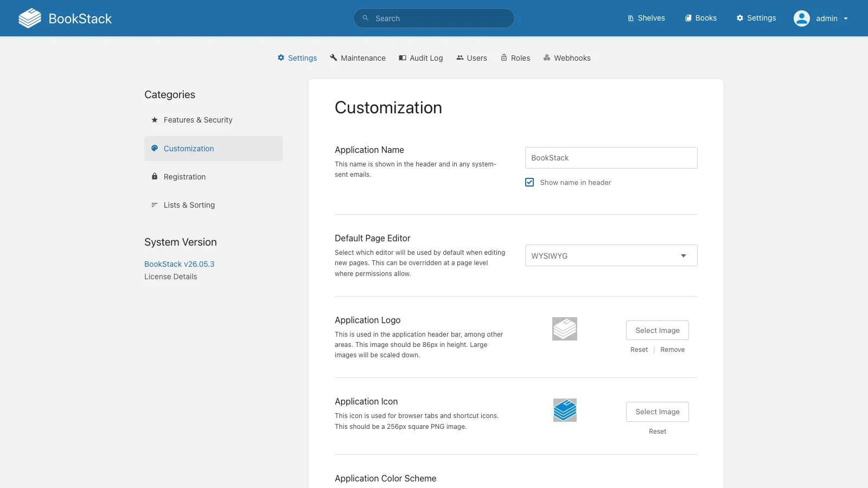Image resolution: width=868 pixels, height=488 pixels.
Task: Click the Customization page heading
Action: 388,108
